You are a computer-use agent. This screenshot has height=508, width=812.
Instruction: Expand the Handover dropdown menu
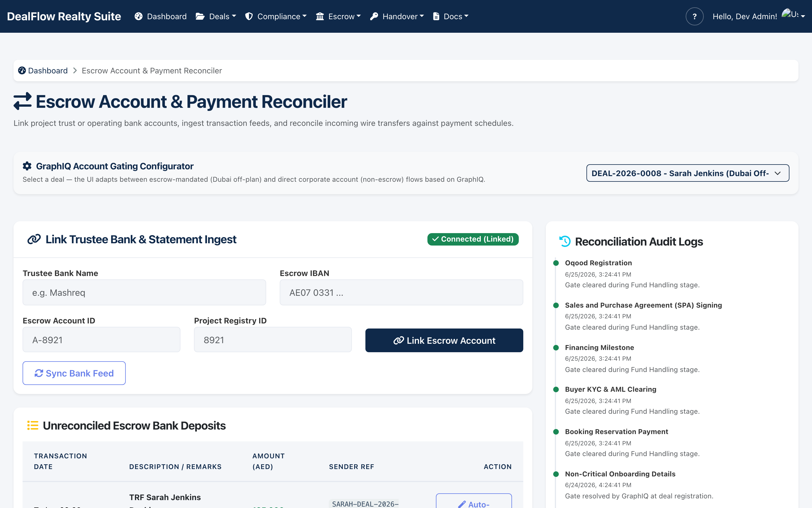(x=397, y=16)
